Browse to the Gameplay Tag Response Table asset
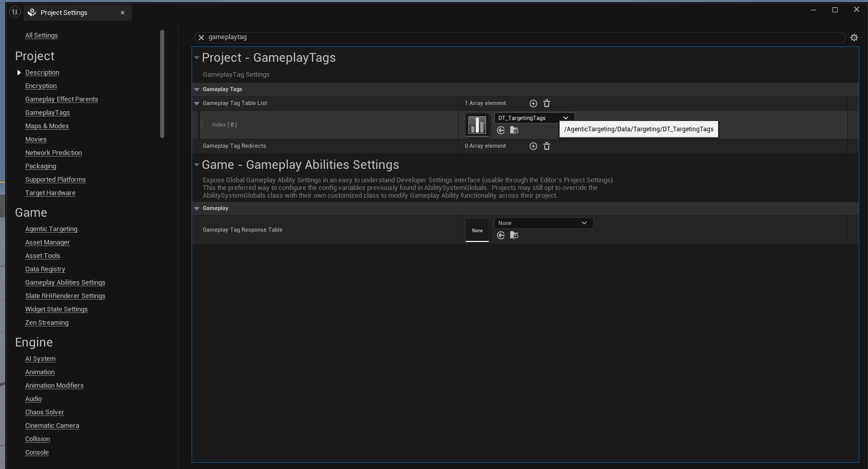 pyautogui.click(x=514, y=235)
